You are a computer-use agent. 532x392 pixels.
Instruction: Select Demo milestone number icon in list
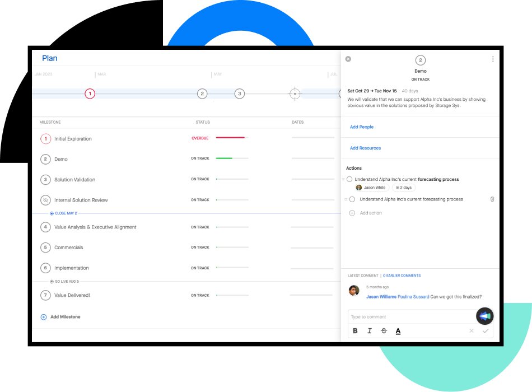(x=45, y=159)
